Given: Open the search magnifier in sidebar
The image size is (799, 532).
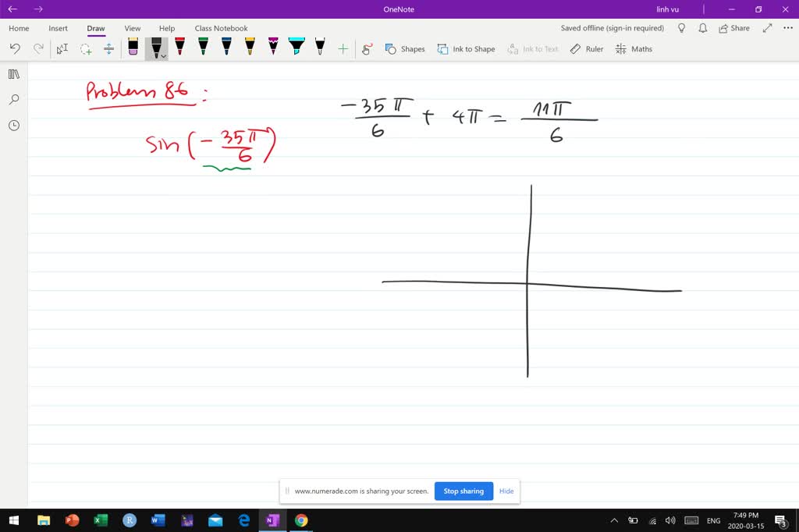Looking at the screenshot, I should [x=14, y=99].
